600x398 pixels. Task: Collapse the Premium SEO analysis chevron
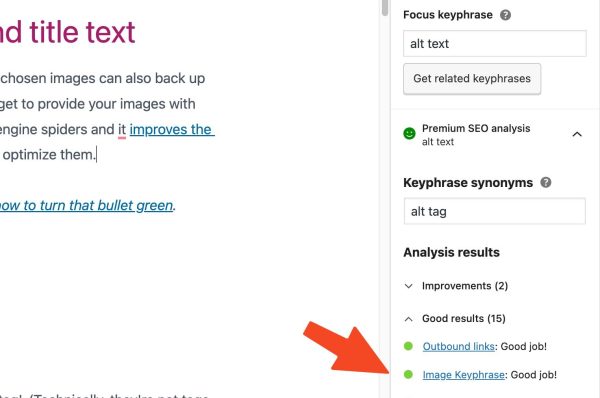pyautogui.click(x=577, y=134)
